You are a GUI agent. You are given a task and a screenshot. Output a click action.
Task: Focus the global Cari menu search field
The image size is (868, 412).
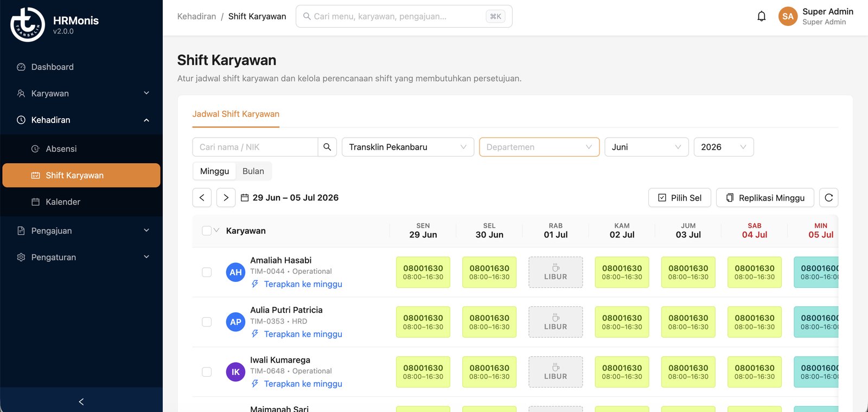pos(404,16)
